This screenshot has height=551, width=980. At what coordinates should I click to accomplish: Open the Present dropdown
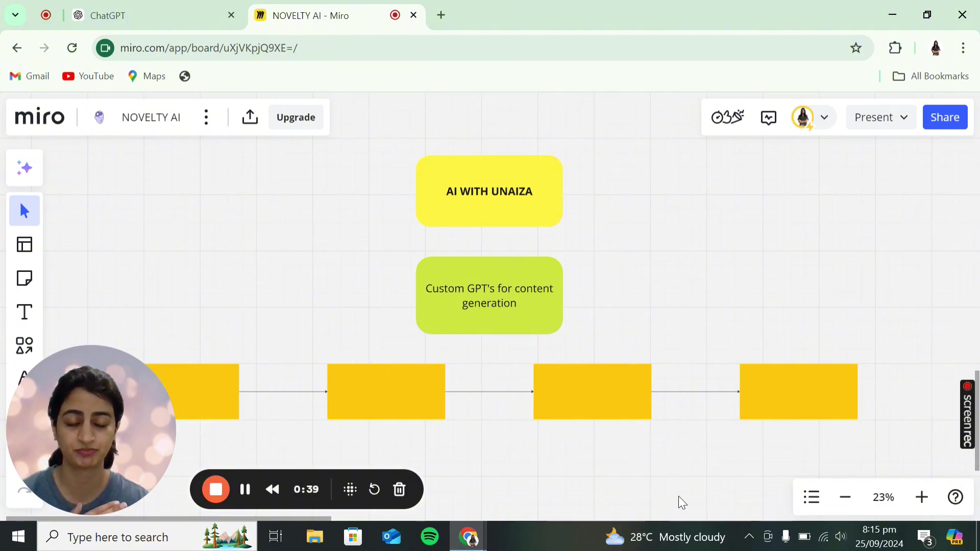[x=881, y=117]
